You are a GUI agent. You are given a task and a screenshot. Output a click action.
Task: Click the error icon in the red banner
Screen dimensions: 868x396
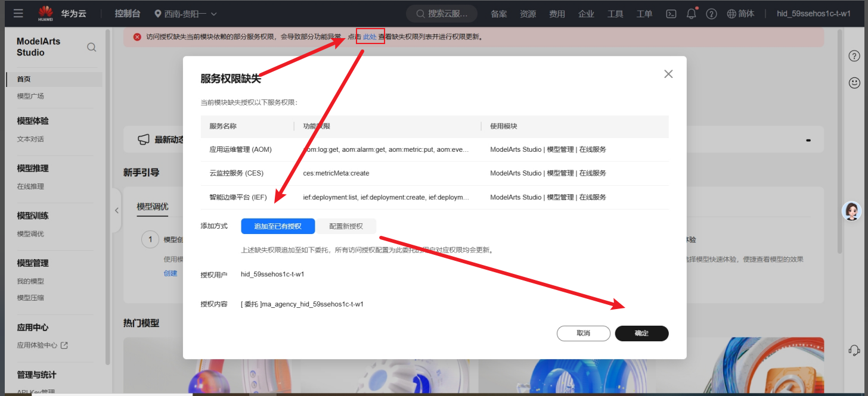[137, 37]
